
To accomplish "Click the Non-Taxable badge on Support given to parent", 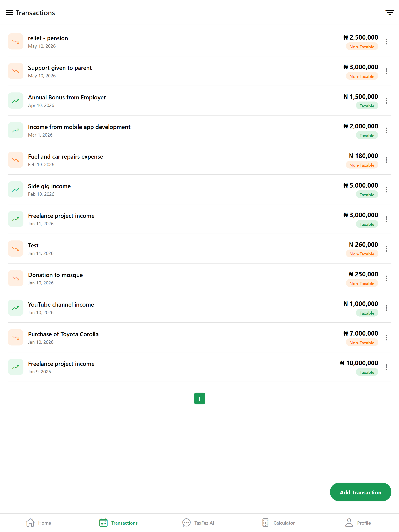I will pyautogui.click(x=362, y=76).
